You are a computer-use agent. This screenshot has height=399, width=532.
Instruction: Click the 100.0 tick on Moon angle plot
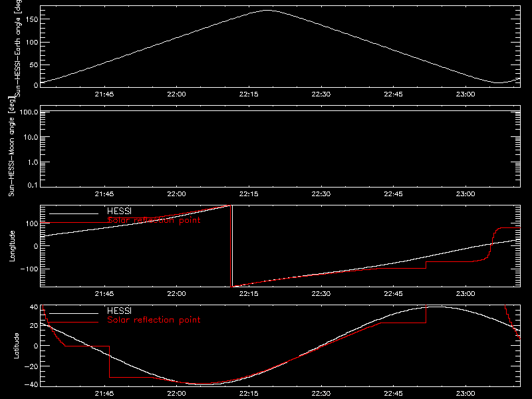(29, 112)
